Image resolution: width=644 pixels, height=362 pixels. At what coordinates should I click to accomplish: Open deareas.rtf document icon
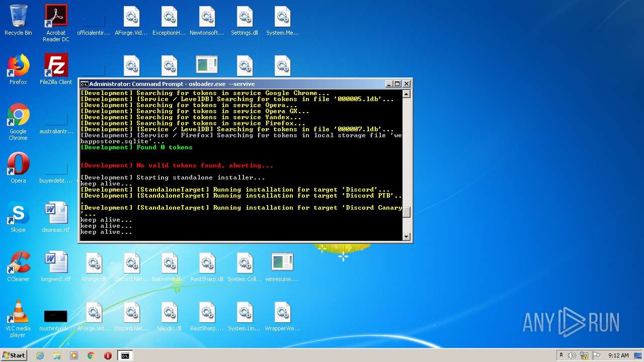[56, 217]
